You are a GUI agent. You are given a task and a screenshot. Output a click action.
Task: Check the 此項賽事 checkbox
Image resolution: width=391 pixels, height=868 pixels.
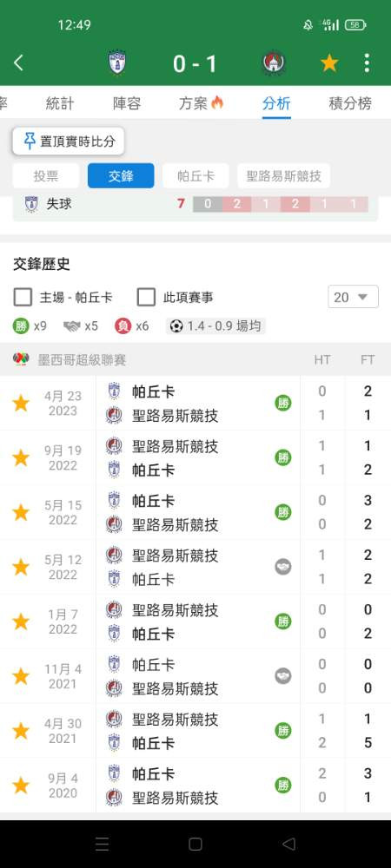tap(146, 297)
